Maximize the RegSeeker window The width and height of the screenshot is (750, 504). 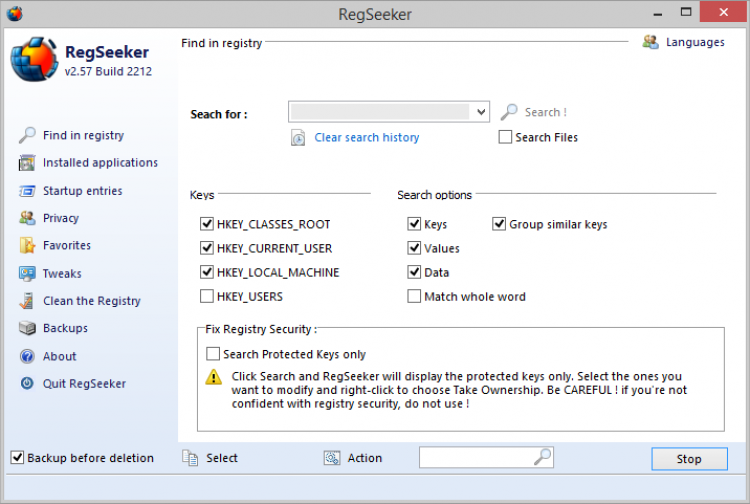coord(686,12)
